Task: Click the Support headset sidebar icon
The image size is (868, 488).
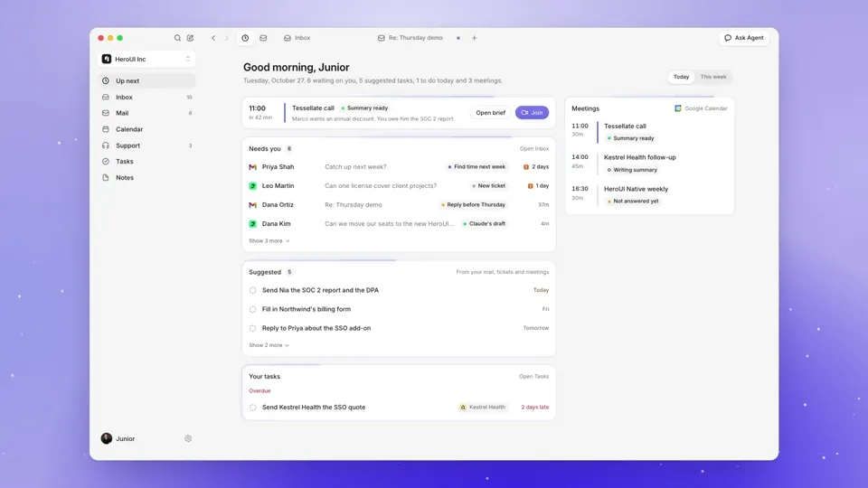Action: click(106, 145)
